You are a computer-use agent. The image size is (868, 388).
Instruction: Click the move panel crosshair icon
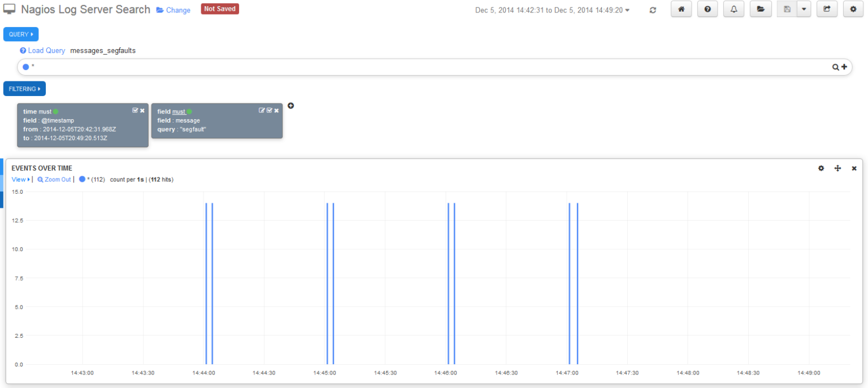837,168
